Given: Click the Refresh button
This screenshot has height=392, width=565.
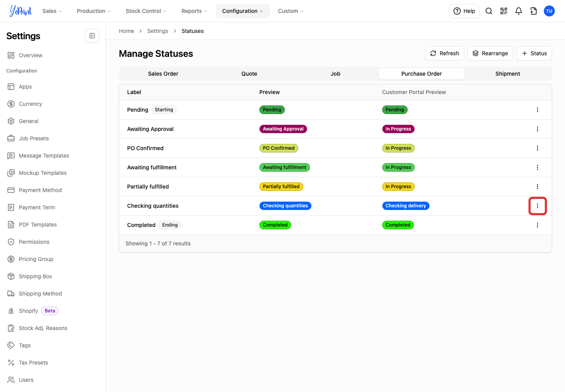Looking at the screenshot, I should click(x=445, y=53).
